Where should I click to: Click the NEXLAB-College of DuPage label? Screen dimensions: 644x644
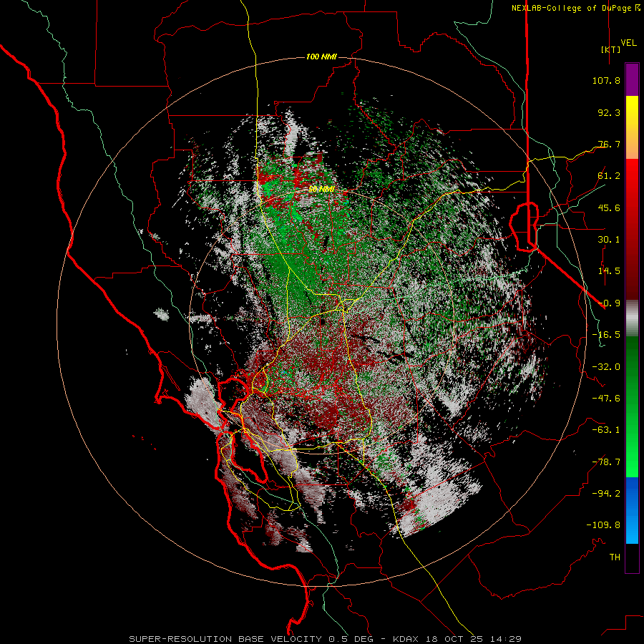pyautogui.click(x=571, y=8)
